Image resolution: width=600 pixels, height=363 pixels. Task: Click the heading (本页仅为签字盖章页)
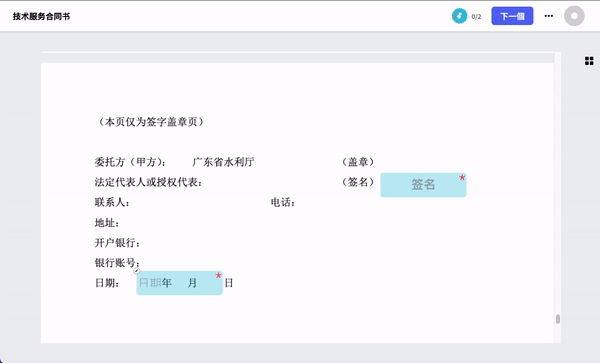(x=151, y=122)
